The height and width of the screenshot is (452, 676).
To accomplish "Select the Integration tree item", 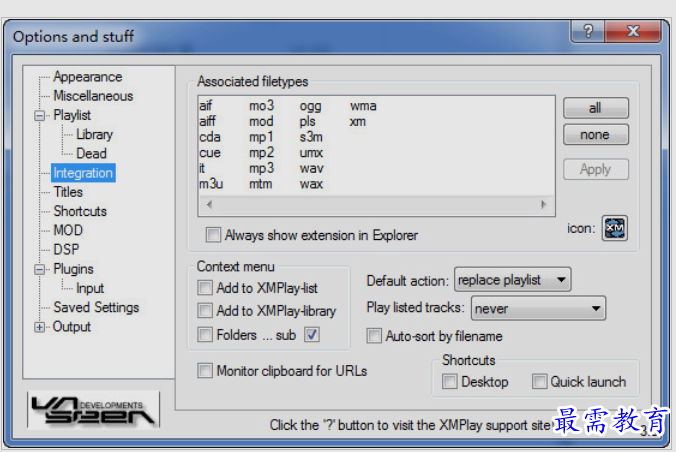I will coord(83,173).
